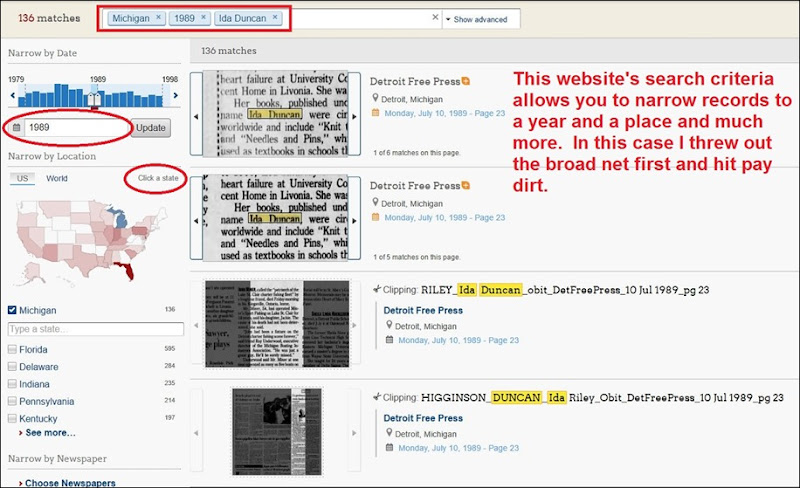Check the Kentucky location checkbox
The width and height of the screenshot is (800, 488).
pyautogui.click(x=12, y=419)
